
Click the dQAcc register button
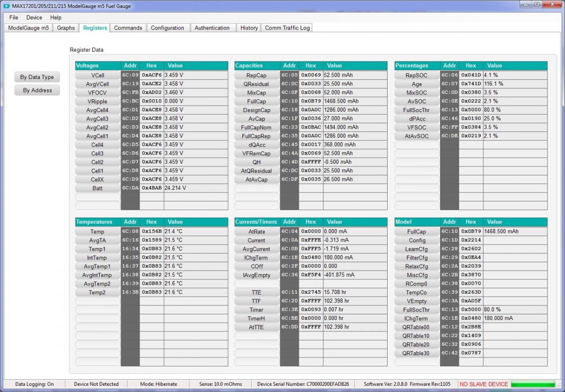pos(257,145)
